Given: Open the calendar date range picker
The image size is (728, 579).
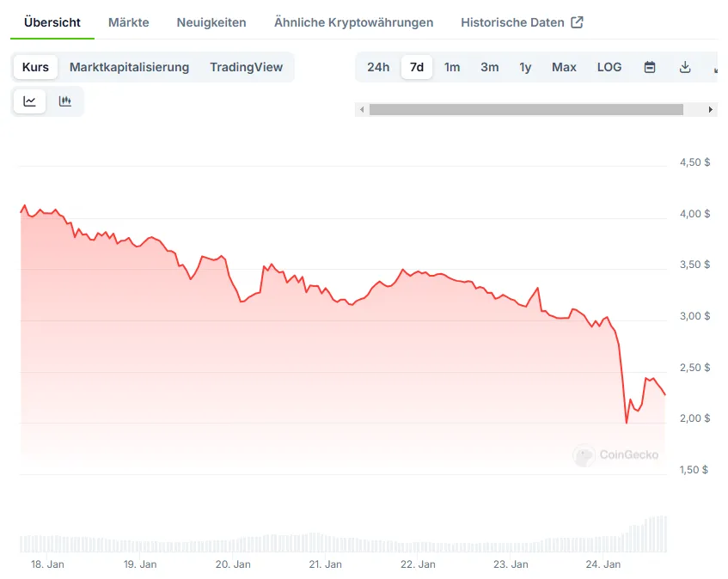Looking at the screenshot, I should (x=650, y=67).
